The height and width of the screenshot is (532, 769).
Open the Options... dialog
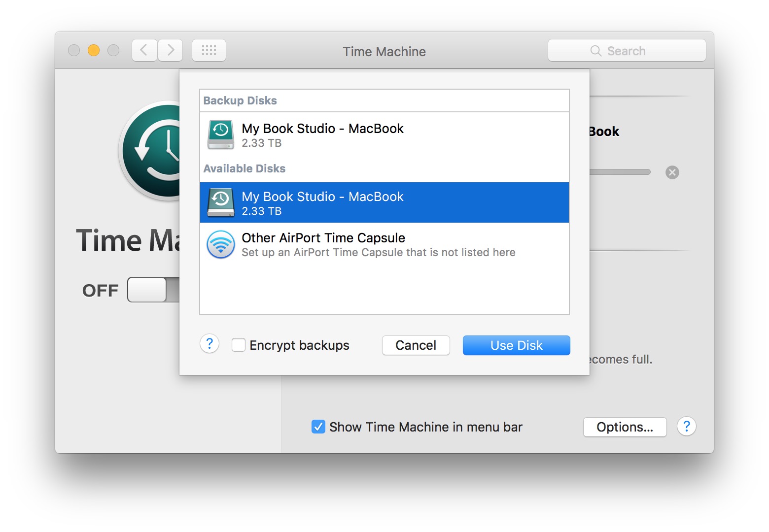pos(625,427)
